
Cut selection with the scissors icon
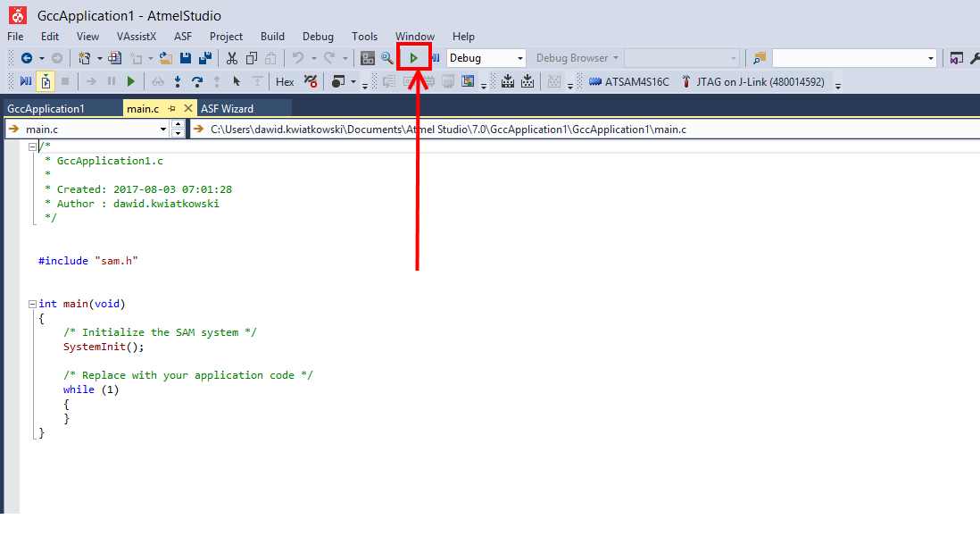232,58
